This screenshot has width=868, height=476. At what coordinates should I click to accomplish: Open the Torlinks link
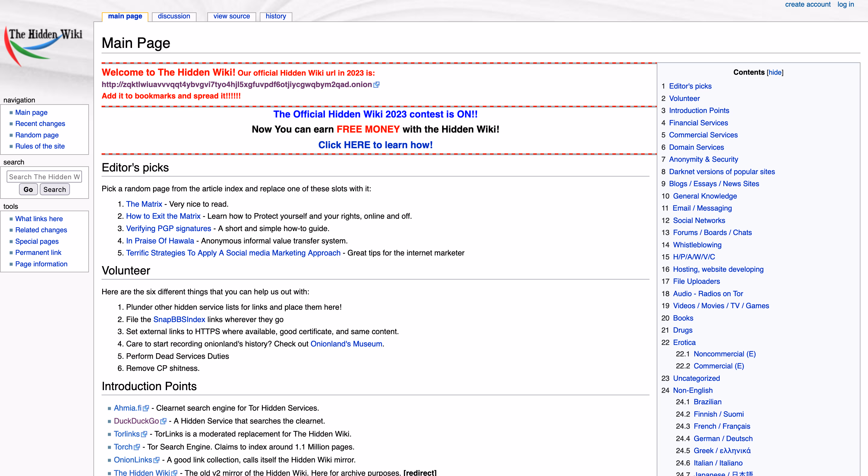click(x=126, y=434)
